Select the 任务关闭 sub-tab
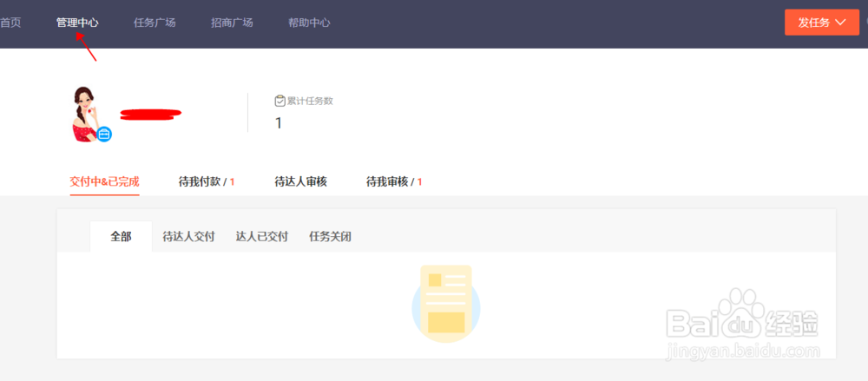 click(330, 236)
